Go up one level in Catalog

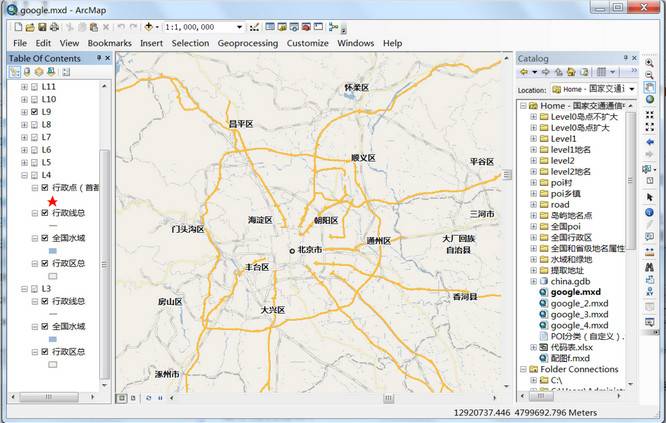[559, 72]
